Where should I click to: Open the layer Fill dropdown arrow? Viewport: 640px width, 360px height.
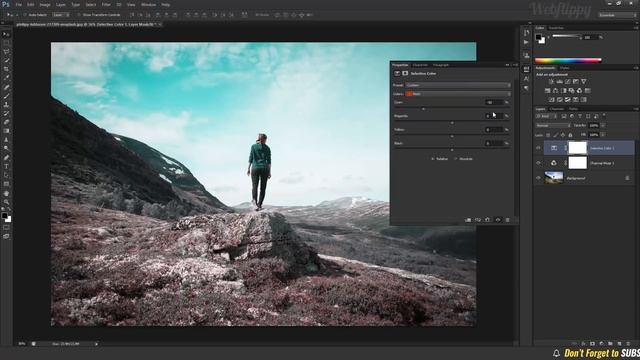coord(602,135)
